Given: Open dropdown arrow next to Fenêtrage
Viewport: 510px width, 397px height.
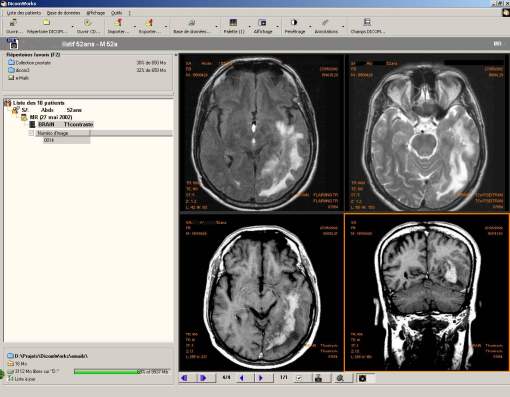Looking at the screenshot, I should pyautogui.click(x=310, y=26).
